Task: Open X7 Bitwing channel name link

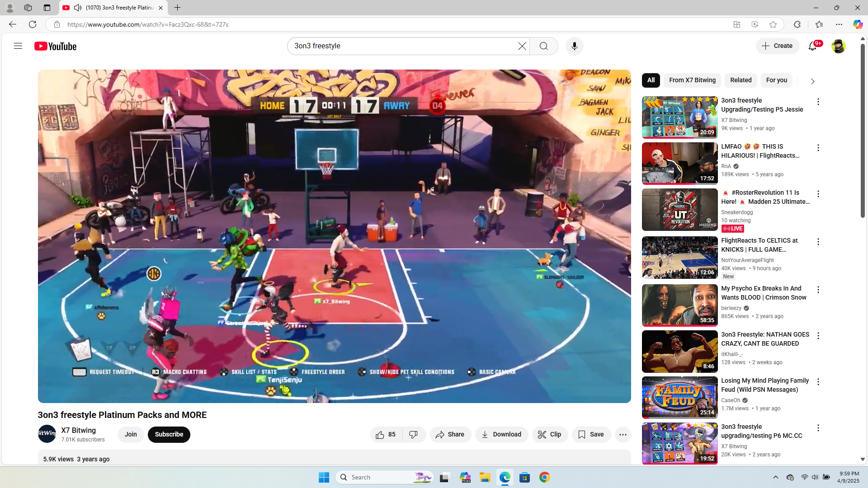Action: 79,430
